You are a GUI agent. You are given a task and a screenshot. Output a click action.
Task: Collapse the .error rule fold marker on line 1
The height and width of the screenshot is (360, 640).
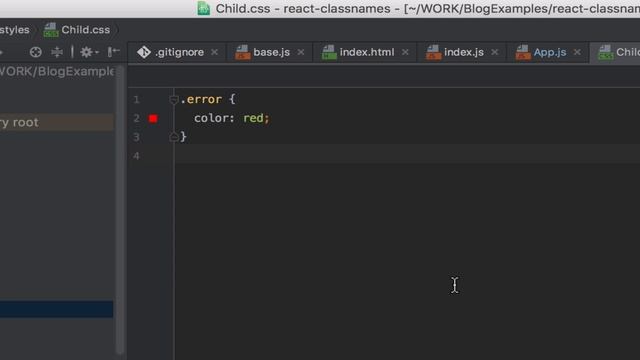point(173,99)
